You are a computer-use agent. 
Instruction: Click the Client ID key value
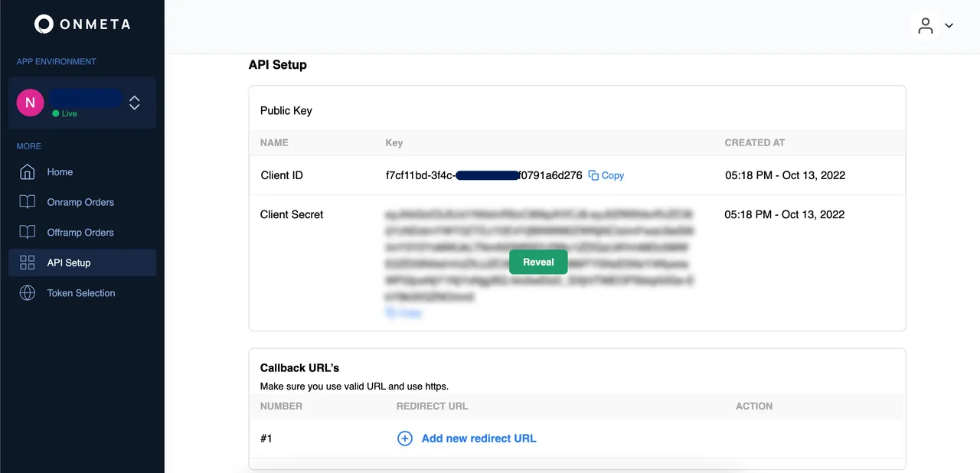pyautogui.click(x=484, y=175)
